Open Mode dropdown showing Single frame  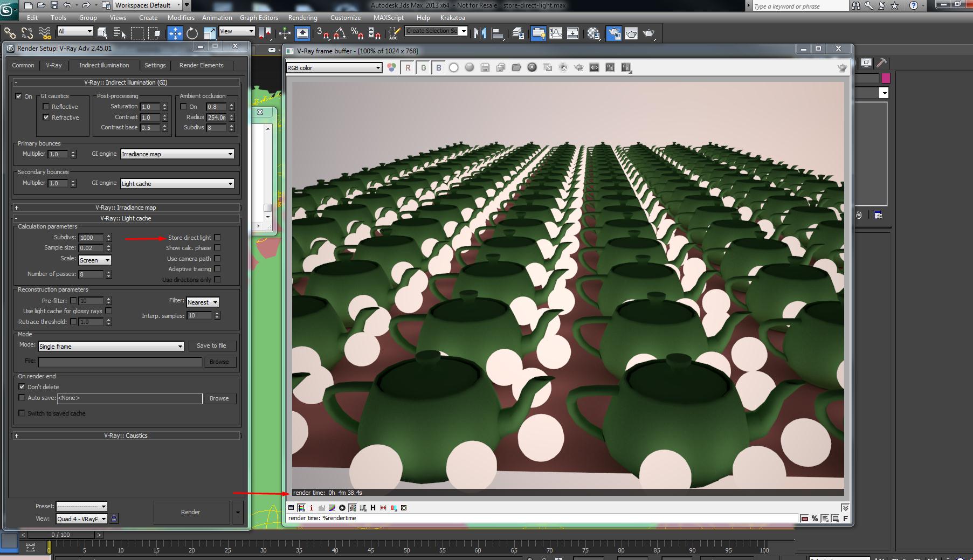[x=111, y=347]
